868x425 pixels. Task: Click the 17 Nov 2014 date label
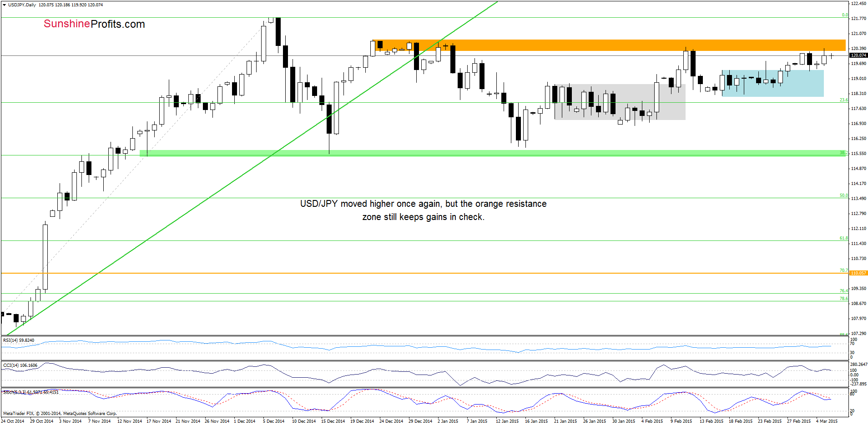158,421
